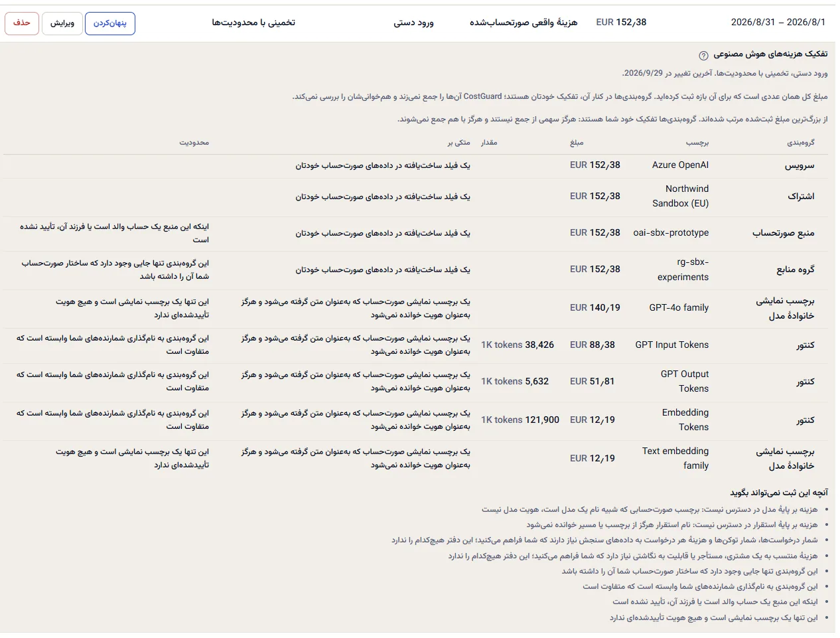Click the هزینهٔ واقعی صورتحساب‌شده label

(524, 23)
